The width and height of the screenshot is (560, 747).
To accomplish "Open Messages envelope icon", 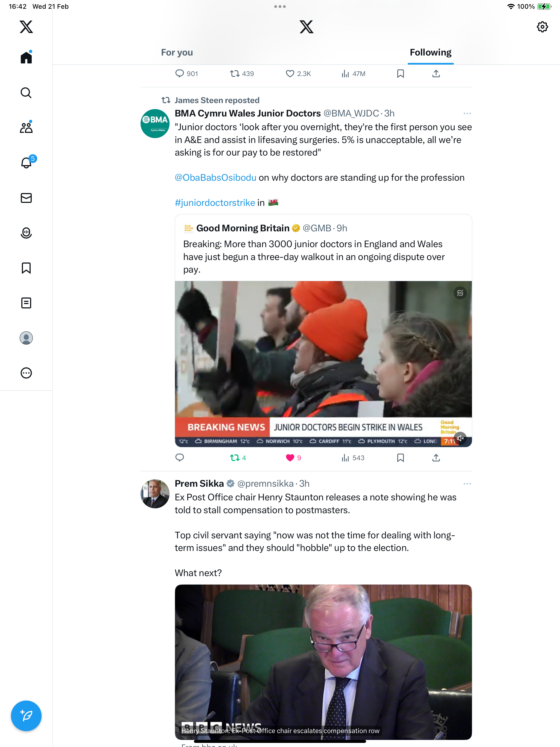I will click(26, 198).
